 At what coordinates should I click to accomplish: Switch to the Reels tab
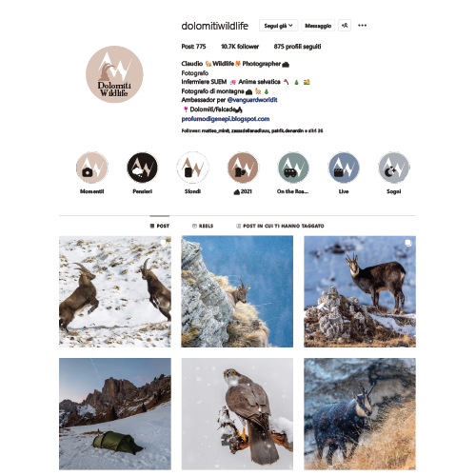click(203, 226)
